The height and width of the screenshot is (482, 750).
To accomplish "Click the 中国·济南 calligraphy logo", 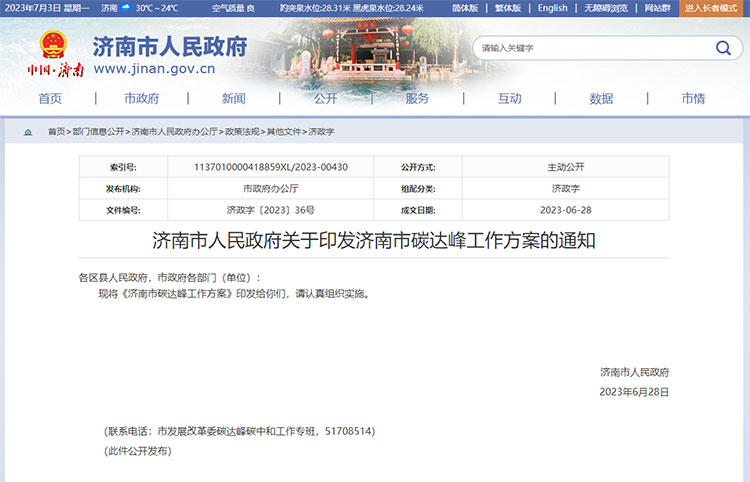I will 55,70.
